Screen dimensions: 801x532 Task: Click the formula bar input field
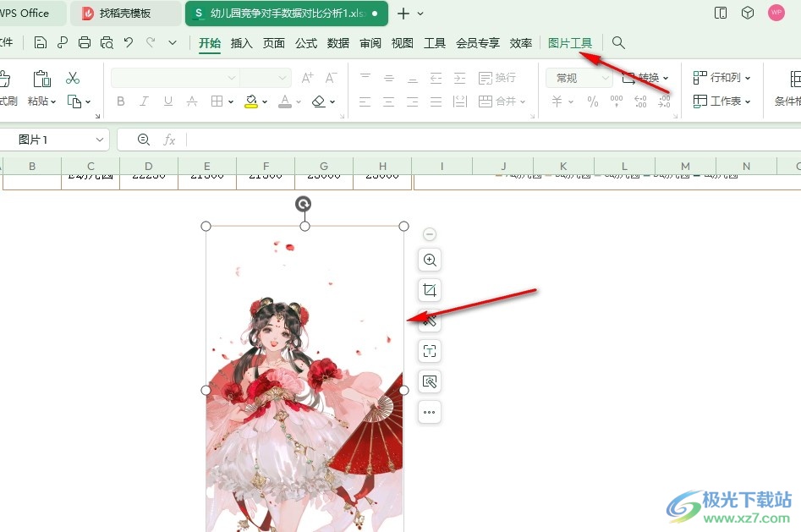tap(493, 140)
